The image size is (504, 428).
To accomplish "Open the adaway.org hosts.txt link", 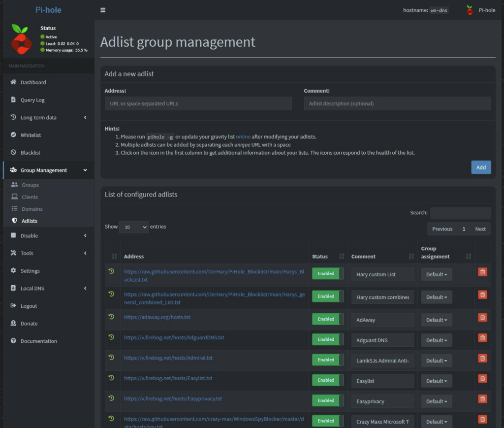I will (x=157, y=317).
